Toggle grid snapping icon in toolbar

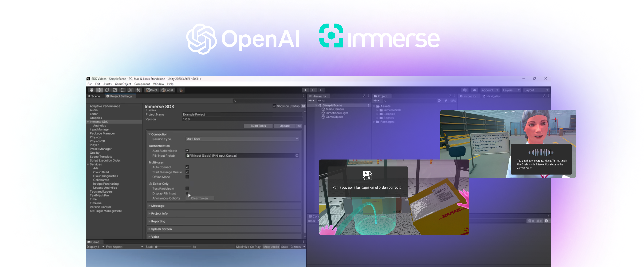(x=181, y=90)
